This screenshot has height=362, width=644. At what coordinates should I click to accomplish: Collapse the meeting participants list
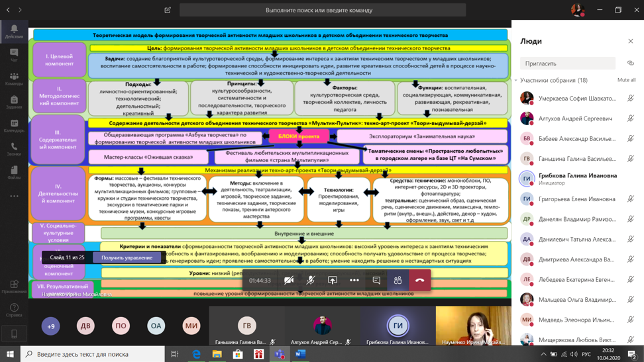(x=516, y=81)
